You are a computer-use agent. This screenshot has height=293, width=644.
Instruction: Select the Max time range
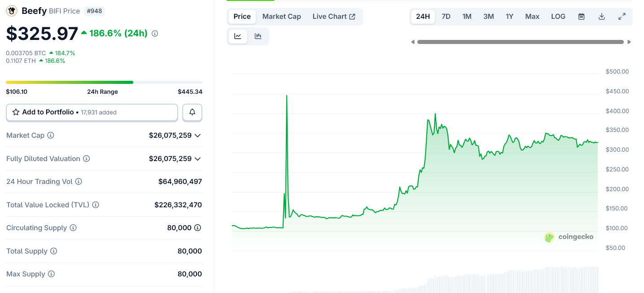click(532, 17)
